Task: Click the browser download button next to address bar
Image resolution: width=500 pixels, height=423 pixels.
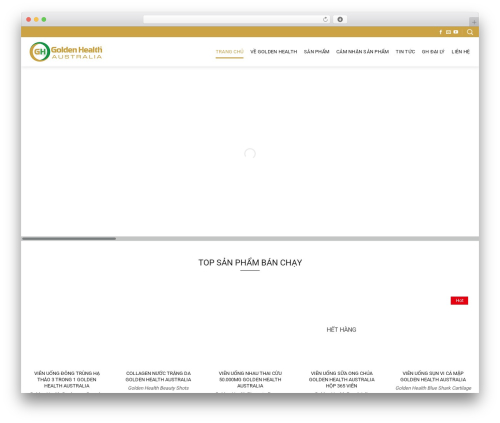Action: click(340, 19)
